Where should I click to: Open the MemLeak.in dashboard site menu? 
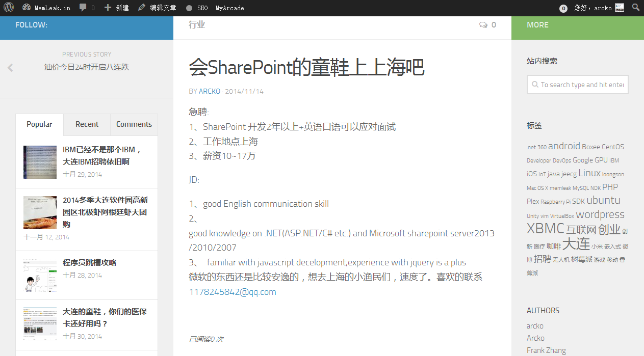click(x=46, y=8)
